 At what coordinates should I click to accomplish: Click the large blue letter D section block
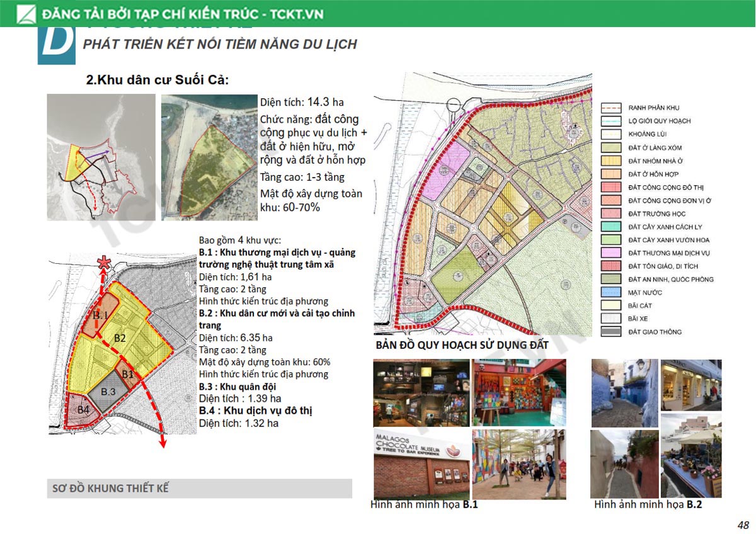(x=57, y=45)
